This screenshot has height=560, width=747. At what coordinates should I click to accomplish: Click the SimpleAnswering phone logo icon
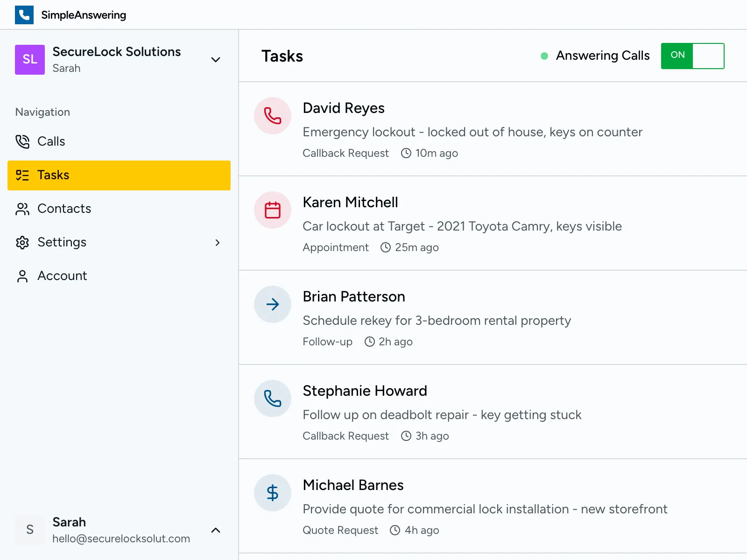point(24,15)
